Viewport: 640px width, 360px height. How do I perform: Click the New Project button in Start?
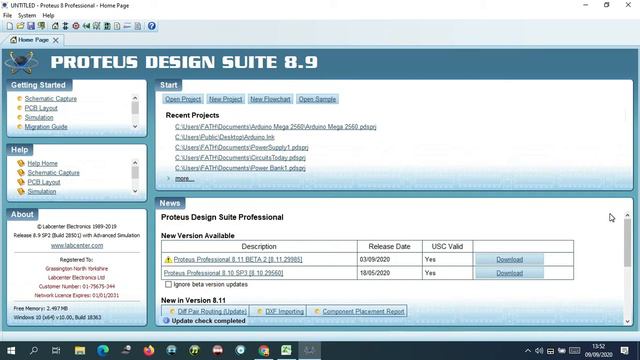tap(225, 99)
